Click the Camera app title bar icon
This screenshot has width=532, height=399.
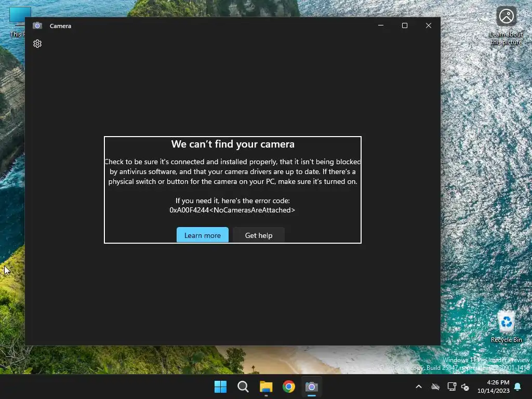[x=37, y=26]
